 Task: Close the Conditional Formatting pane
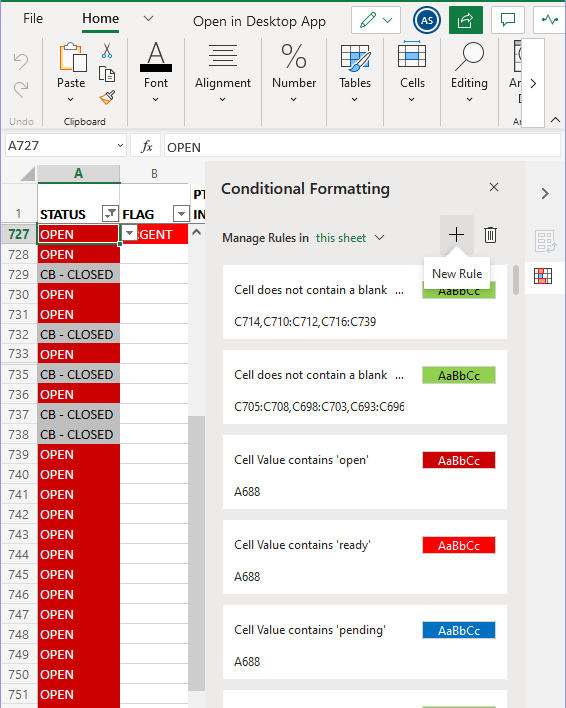tap(494, 187)
